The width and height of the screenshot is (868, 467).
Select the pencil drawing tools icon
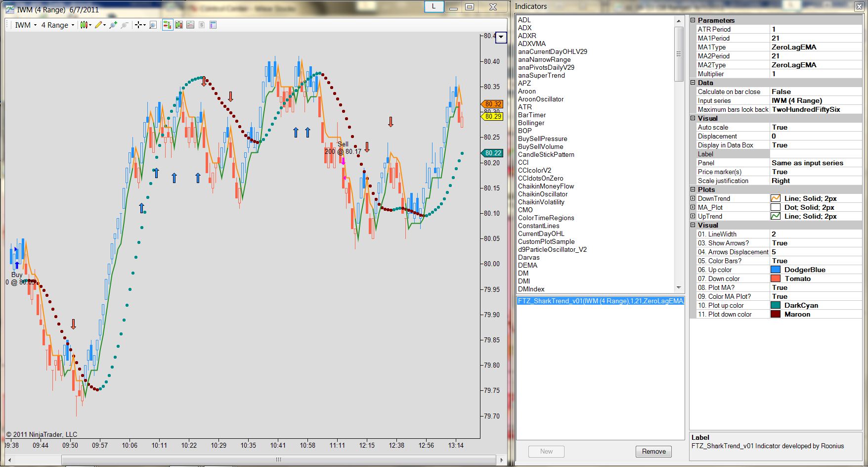pyautogui.click(x=100, y=25)
